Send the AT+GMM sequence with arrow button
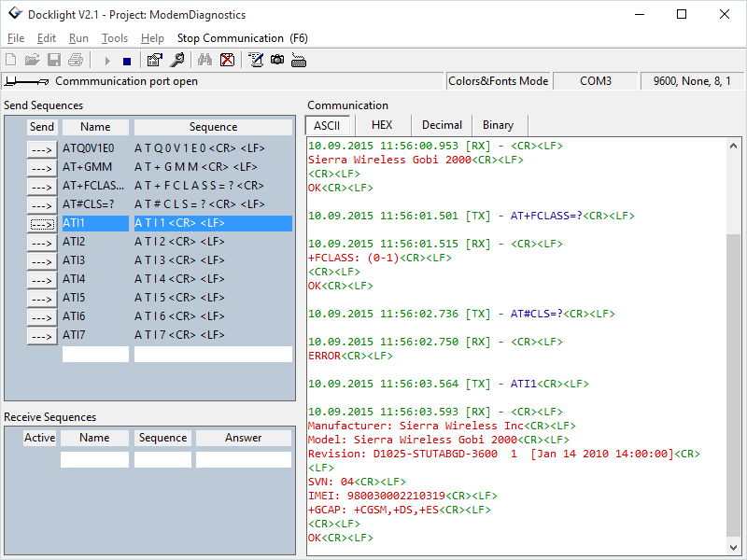747x560 pixels. point(42,168)
